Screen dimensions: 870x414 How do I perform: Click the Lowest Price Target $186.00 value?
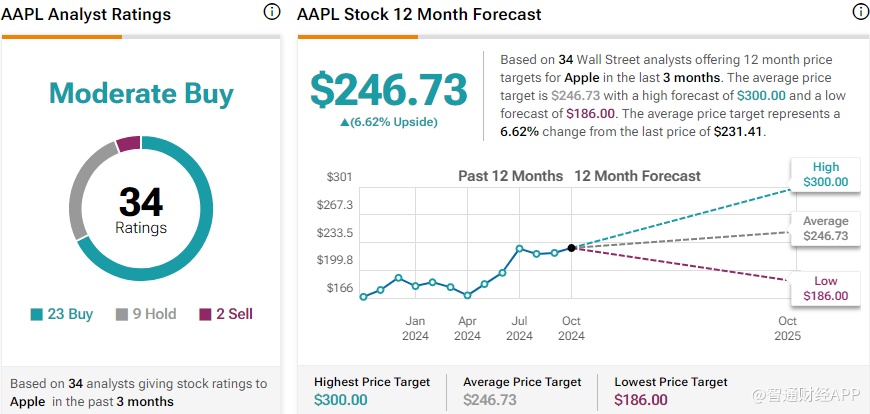641,400
